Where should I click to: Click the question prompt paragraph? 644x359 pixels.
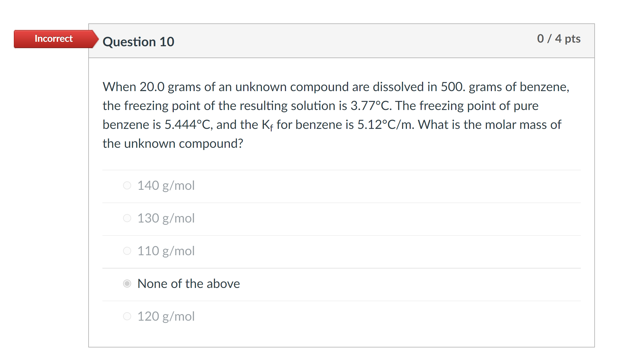pos(310,114)
